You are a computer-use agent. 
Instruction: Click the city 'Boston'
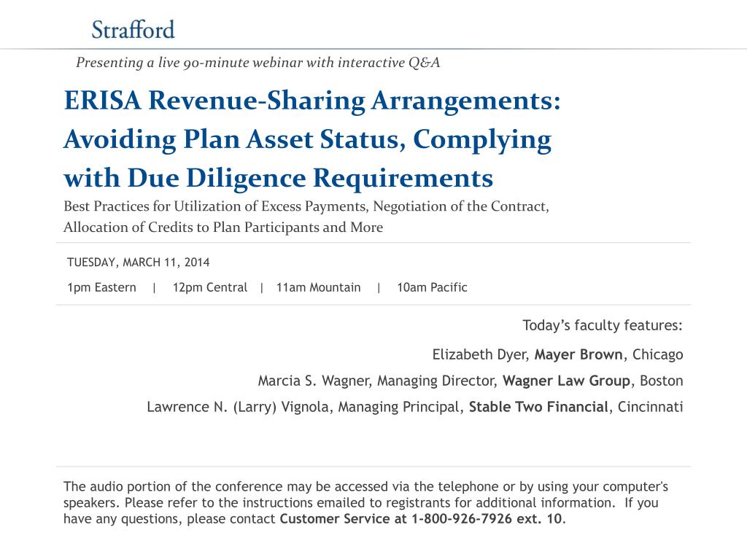pos(661,381)
